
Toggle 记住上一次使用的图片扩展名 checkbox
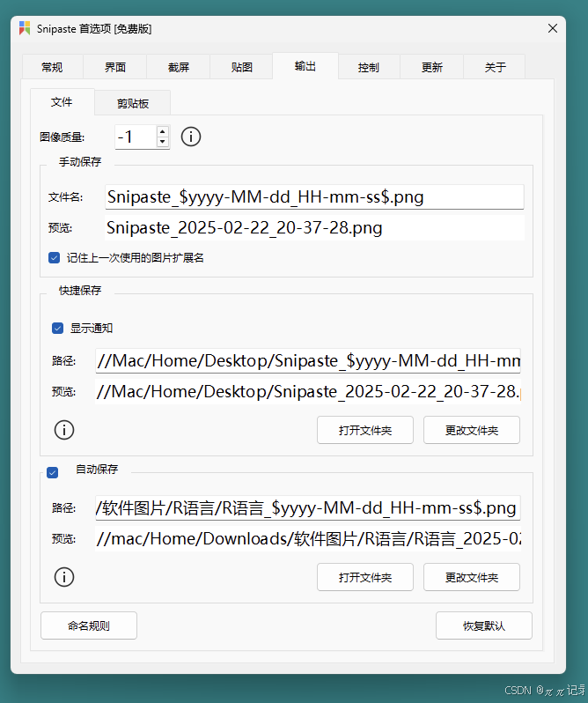click(55, 258)
